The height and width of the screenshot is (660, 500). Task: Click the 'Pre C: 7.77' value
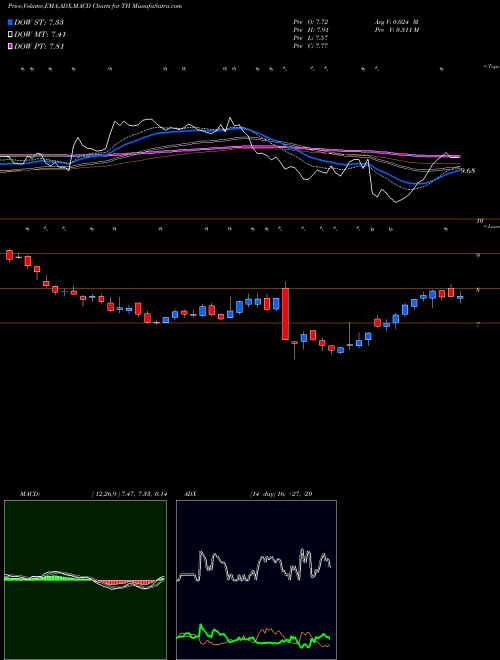click(311, 46)
